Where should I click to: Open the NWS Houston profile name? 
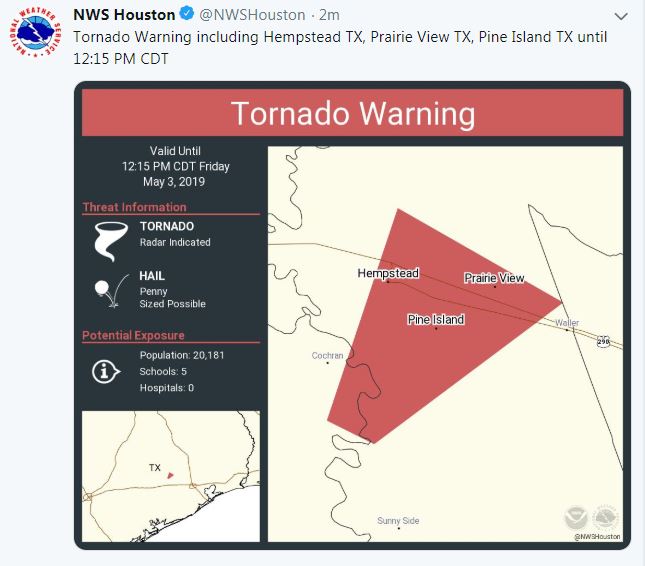coord(124,16)
